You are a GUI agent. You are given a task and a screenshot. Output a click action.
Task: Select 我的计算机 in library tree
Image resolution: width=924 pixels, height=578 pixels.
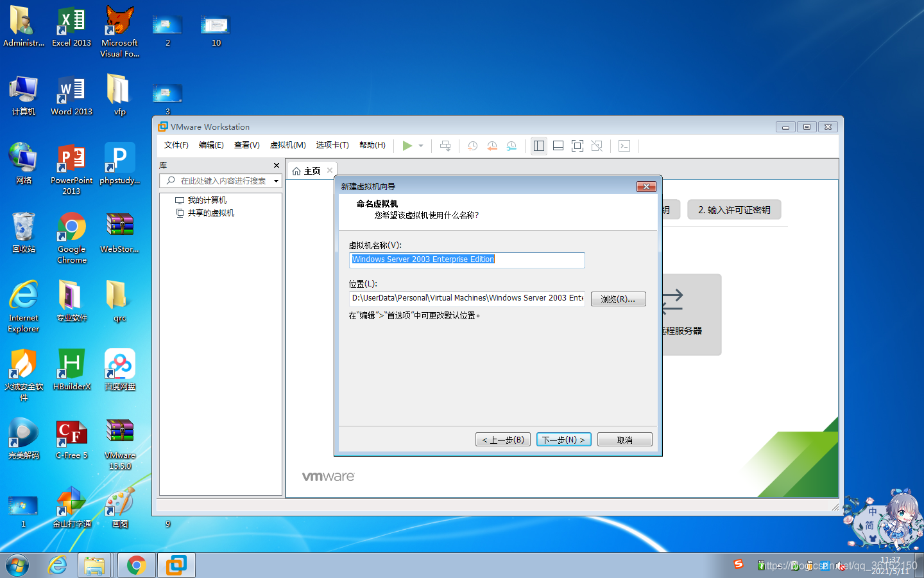207,200
